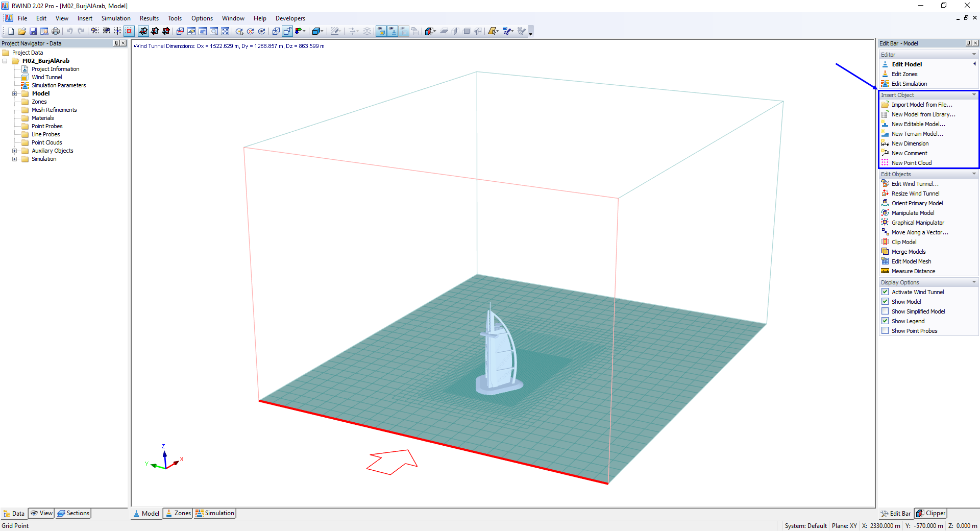This screenshot has height=531, width=980.
Task: Collapse the Display Options section
Action: tap(974, 282)
